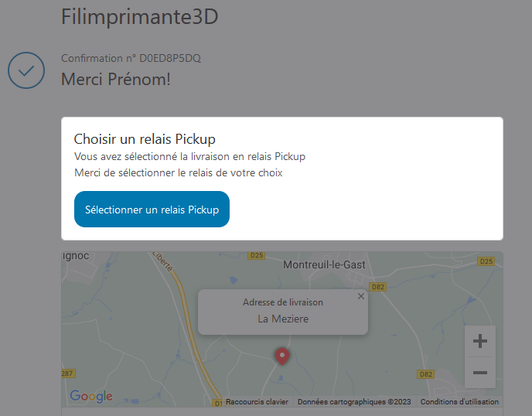Screen dimensions: 532x416
Task: Close the Adresse de livraison map popup
Action: coord(361,296)
